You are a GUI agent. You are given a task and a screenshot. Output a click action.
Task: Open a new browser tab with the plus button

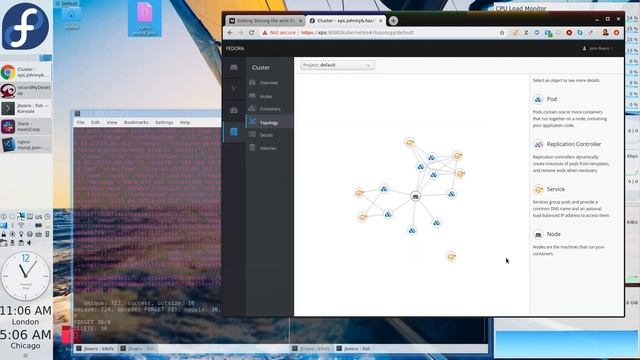(x=393, y=20)
